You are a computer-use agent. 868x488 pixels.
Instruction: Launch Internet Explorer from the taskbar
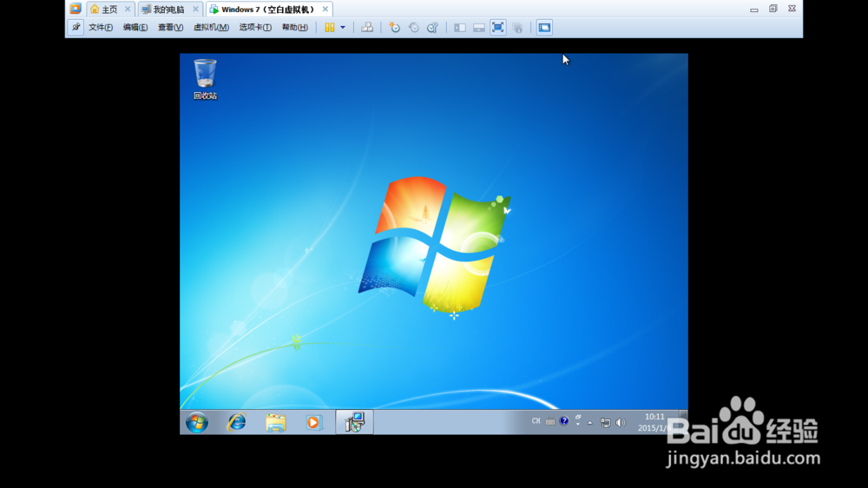pyautogui.click(x=237, y=423)
